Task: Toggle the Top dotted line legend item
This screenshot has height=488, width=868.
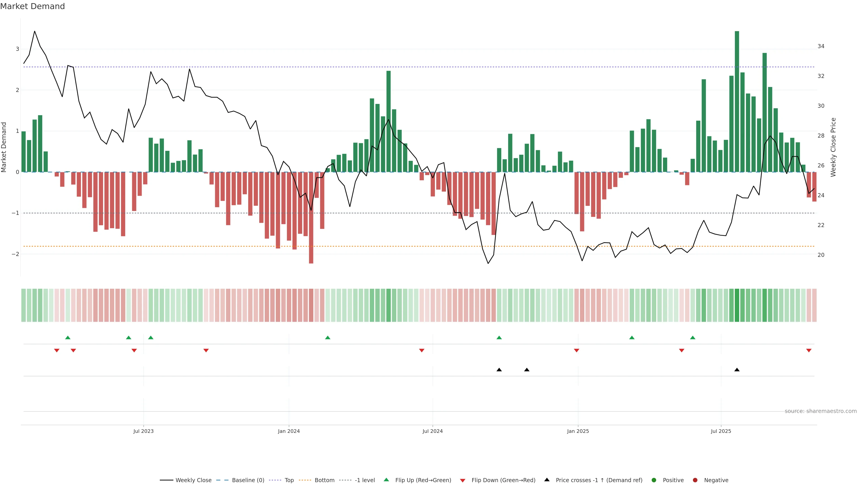Action: (x=289, y=480)
